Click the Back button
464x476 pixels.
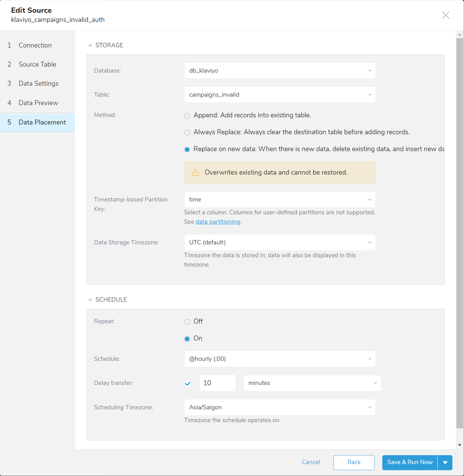354,462
